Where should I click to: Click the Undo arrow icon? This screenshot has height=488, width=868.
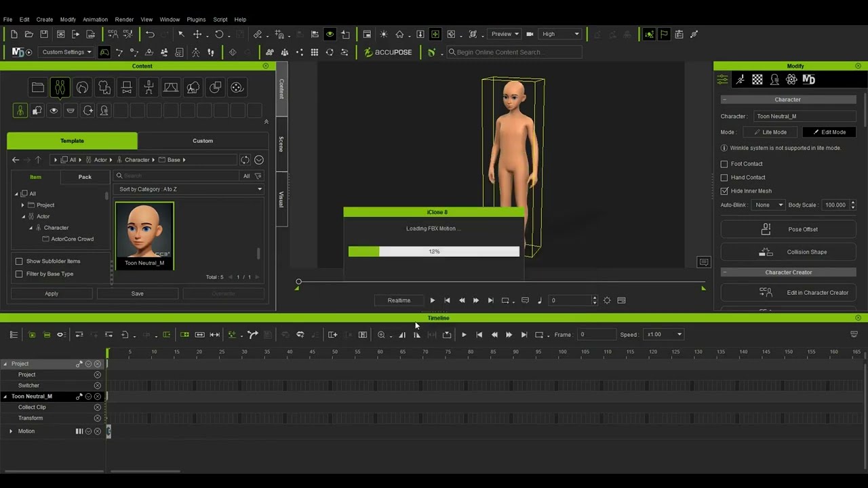150,34
